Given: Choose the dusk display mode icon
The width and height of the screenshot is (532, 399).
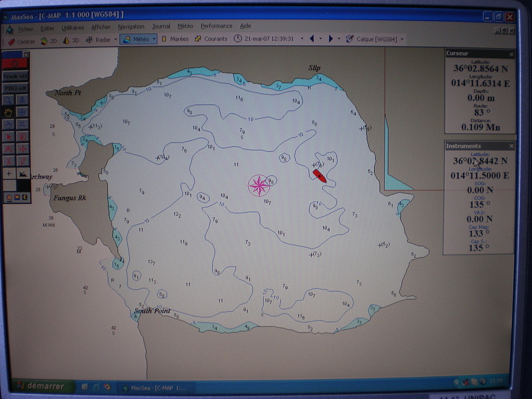Looking at the screenshot, I should coord(17,197).
